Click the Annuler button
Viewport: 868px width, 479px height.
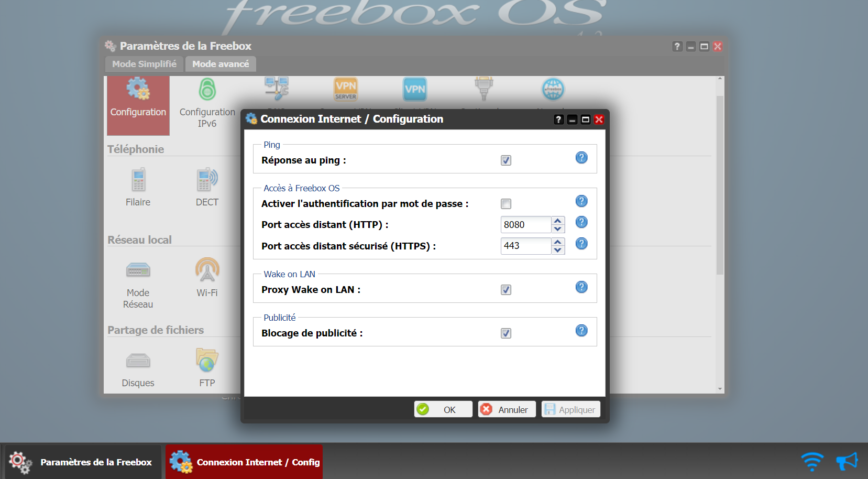pyautogui.click(x=507, y=409)
